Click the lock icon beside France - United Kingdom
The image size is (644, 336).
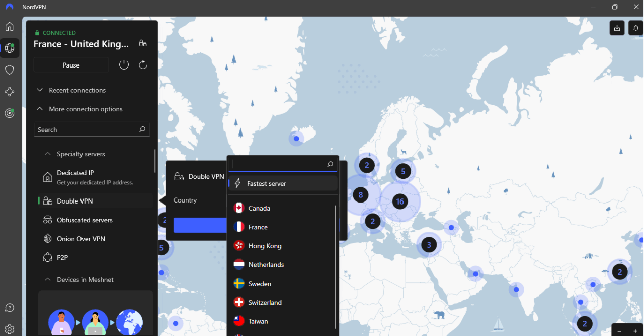pos(143,44)
